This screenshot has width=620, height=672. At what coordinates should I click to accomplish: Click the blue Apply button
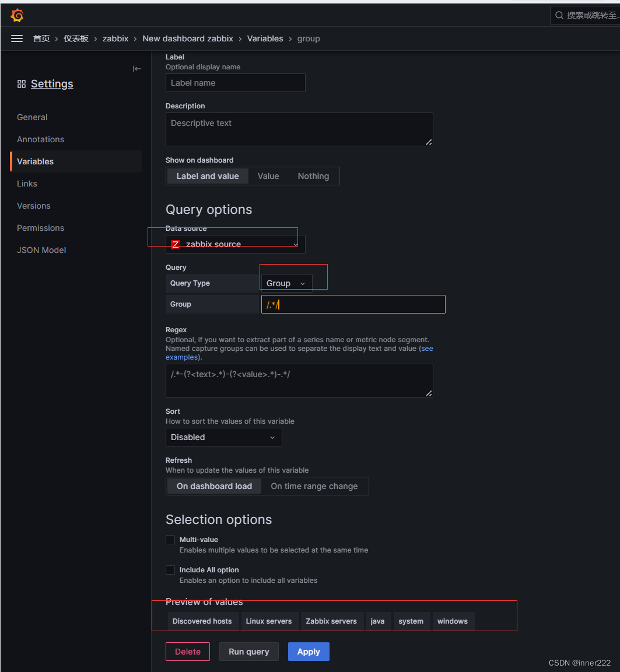(309, 652)
